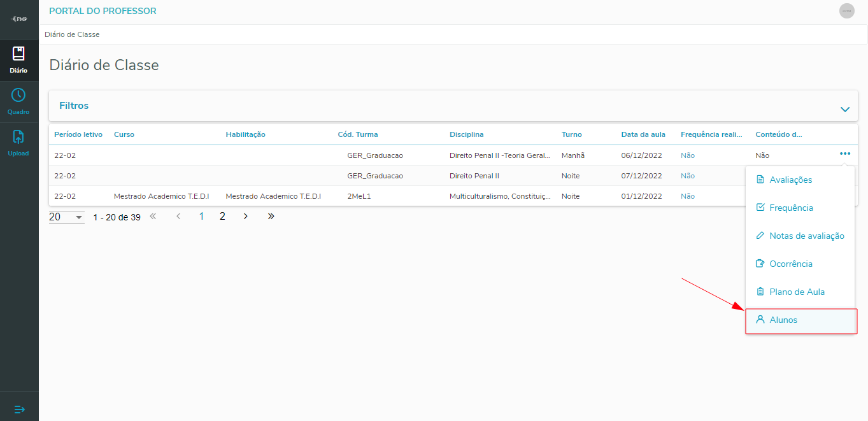Jump to the first page of results

[x=153, y=217]
